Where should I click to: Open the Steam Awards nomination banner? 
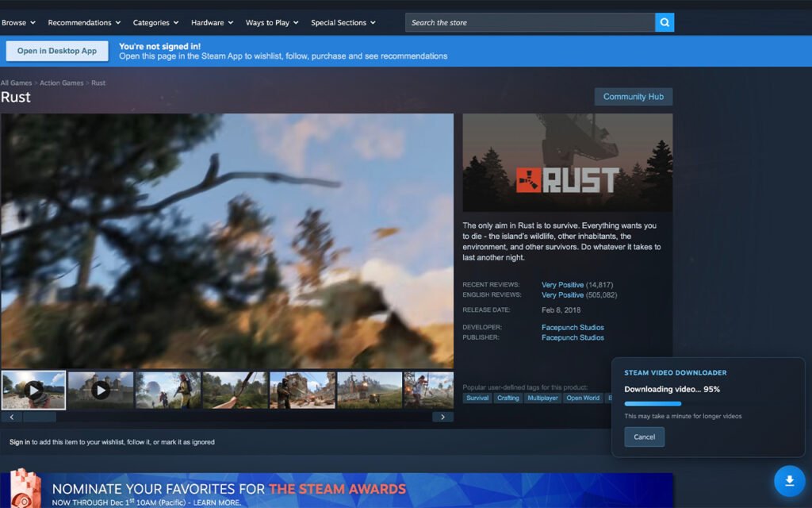click(x=336, y=491)
